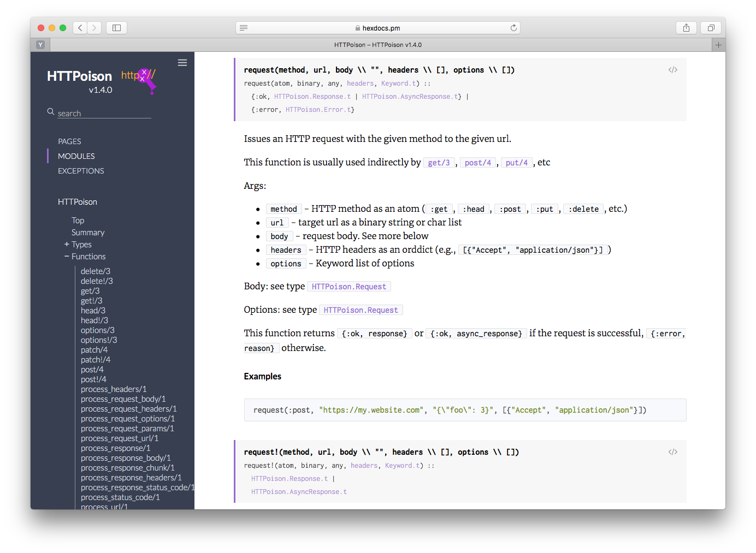Open process_request_url/1 in function list

click(x=120, y=438)
